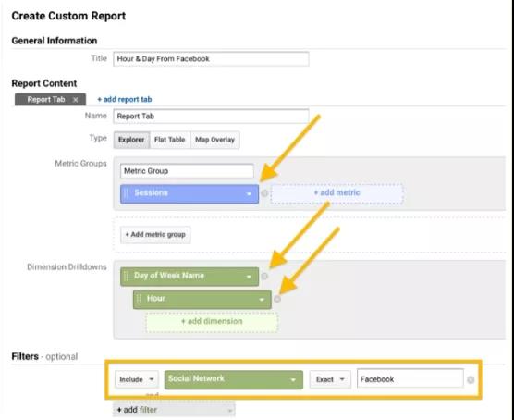Open the Exact match type dropdown
The width and height of the screenshot is (514, 420).
click(330, 379)
